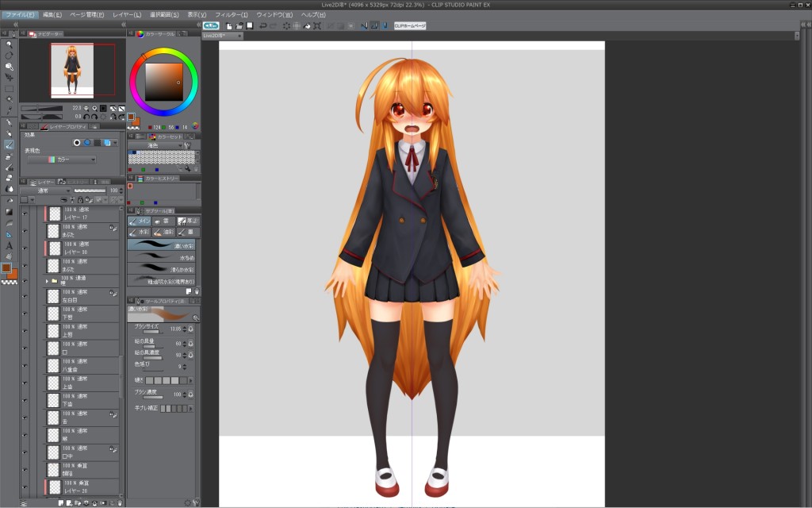Toggle visibility of 口中 layer
The width and height of the screenshot is (812, 508).
pyautogui.click(x=25, y=452)
